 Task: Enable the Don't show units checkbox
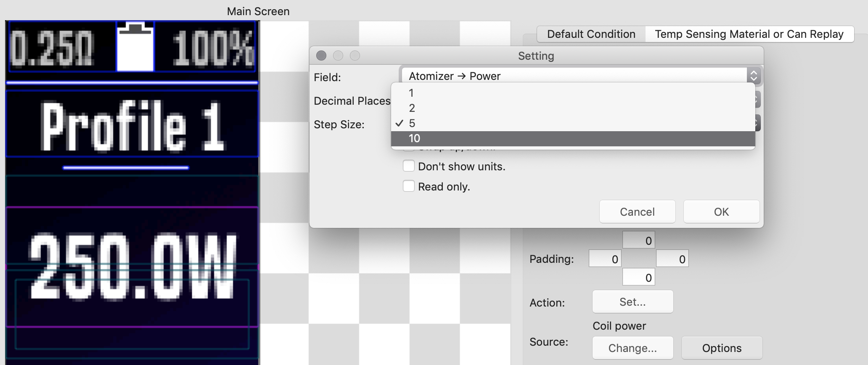click(x=409, y=166)
